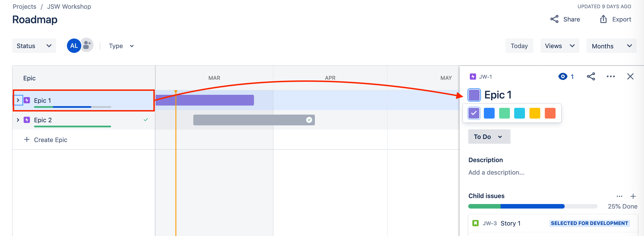Click the share icon in the JW-1 panel
The height and width of the screenshot is (236, 644).
tap(591, 76)
